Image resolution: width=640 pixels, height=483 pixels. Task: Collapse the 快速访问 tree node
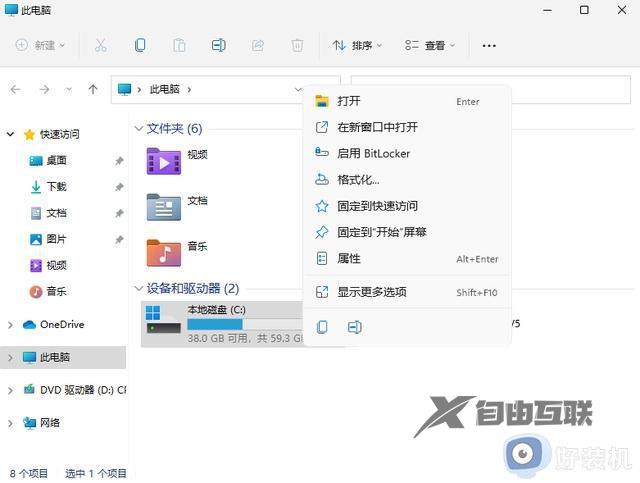point(11,134)
